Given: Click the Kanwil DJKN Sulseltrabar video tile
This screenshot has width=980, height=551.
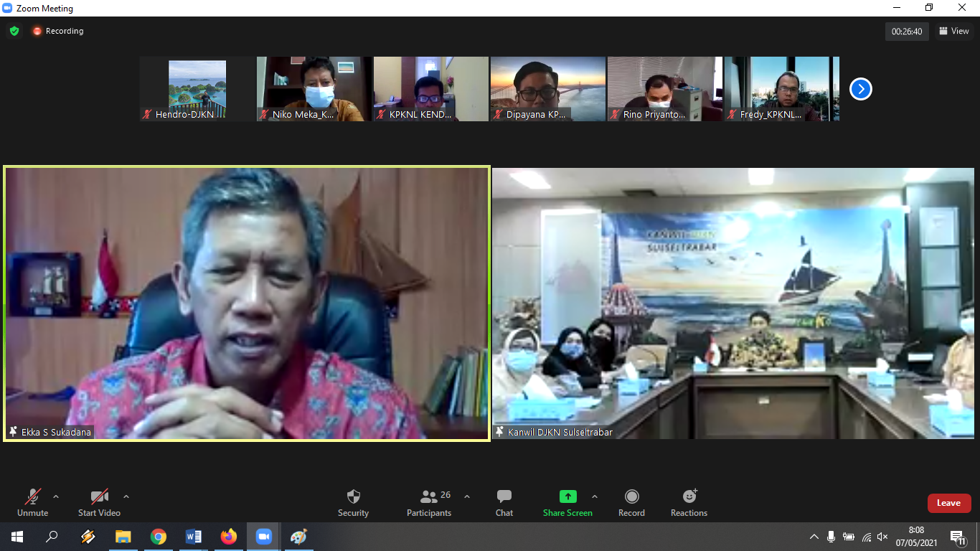Looking at the screenshot, I should [x=732, y=303].
